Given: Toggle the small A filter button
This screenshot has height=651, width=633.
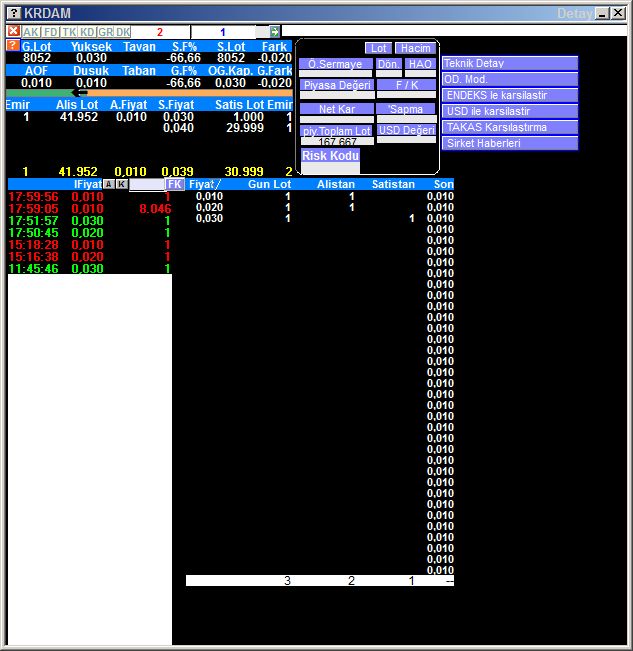Looking at the screenshot, I should pyautogui.click(x=108, y=184).
